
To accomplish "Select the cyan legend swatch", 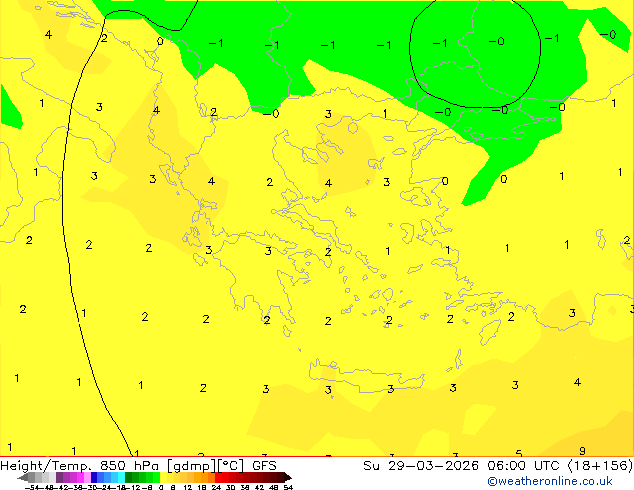I will click(121, 477).
